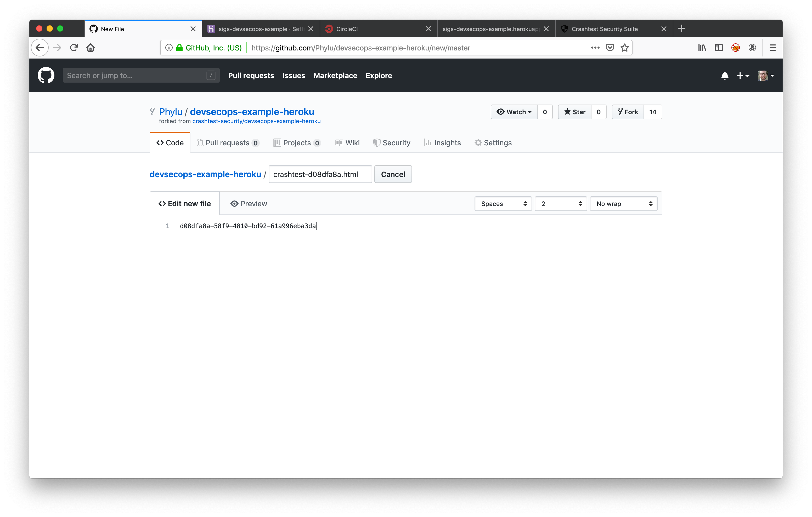The width and height of the screenshot is (812, 517).
Task: Open the No wrap mode dropdown
Action: click(x=623, y=204)
